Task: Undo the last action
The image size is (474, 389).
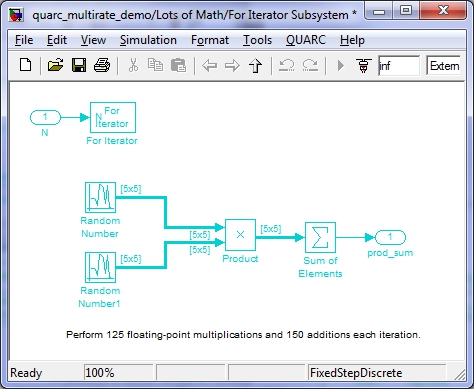Action: [287, 65]
